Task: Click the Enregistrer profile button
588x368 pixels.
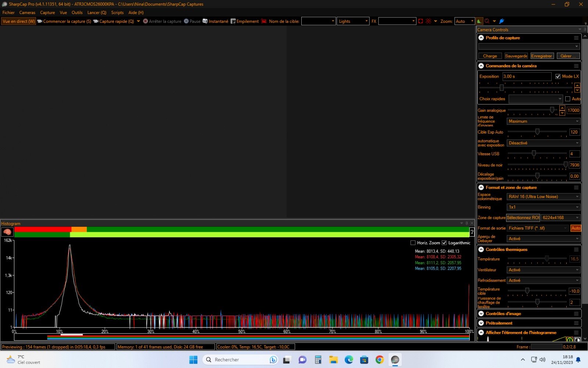Action: coord(542,56)
